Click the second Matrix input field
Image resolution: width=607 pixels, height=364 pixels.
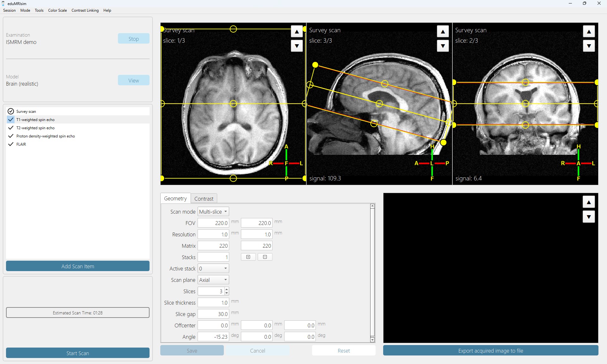point(257,246)
